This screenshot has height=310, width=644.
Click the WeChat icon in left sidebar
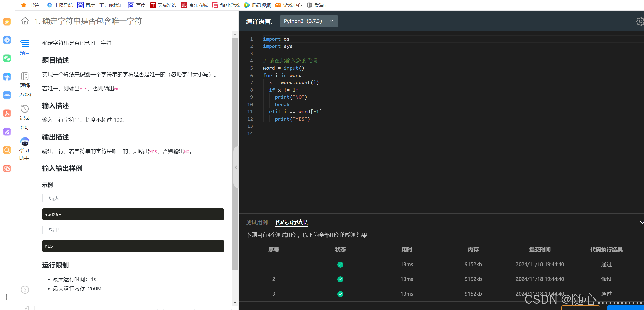(7, 58)
